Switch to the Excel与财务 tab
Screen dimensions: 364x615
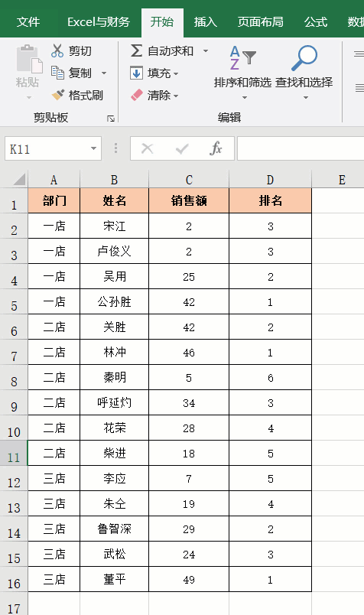point(99,22)
